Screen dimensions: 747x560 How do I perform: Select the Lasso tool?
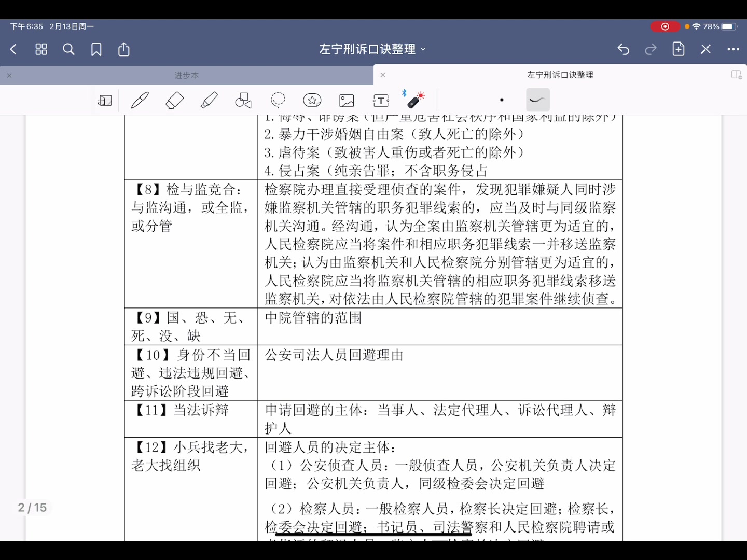click(x=278, y=100)
